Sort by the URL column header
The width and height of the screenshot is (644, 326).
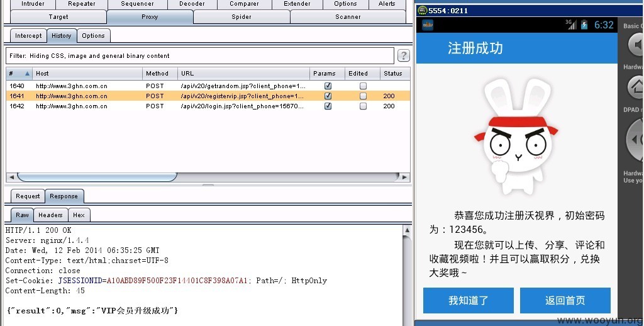(x=243, y=74)
